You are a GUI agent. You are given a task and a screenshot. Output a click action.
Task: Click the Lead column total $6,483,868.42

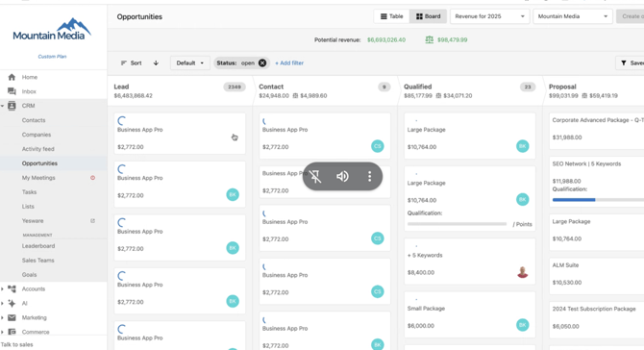133,96
